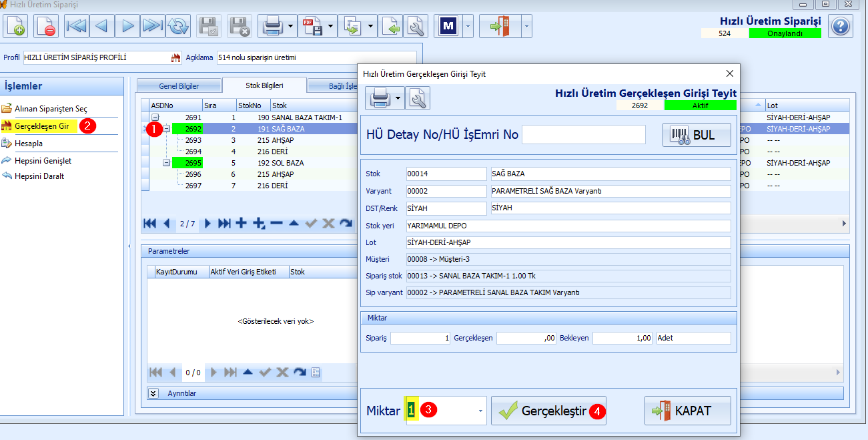
Task: Click the KAPAT button
Action: tap(688, 411)
